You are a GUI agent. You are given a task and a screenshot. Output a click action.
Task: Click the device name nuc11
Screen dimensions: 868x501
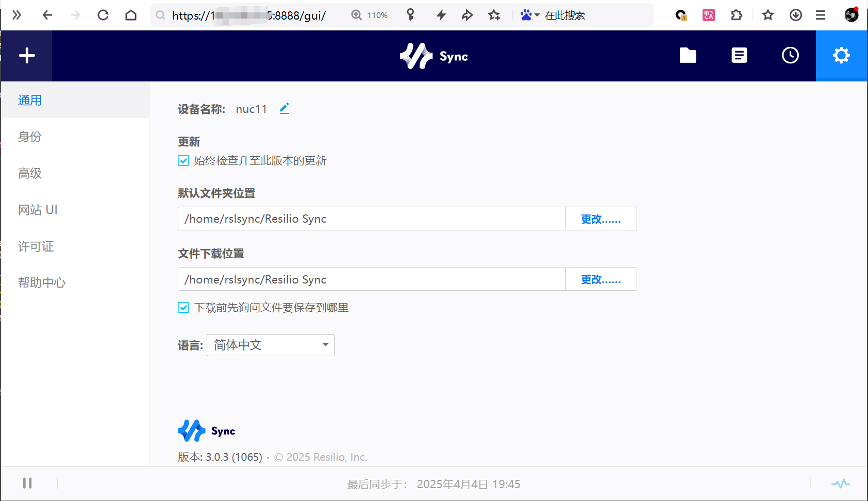(x=252, y=109)
